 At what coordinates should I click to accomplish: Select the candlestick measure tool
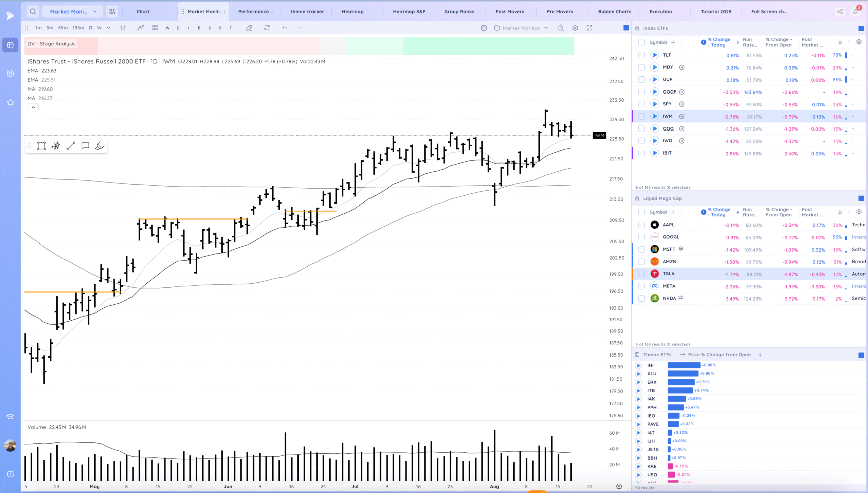click(x=56, y=146)
